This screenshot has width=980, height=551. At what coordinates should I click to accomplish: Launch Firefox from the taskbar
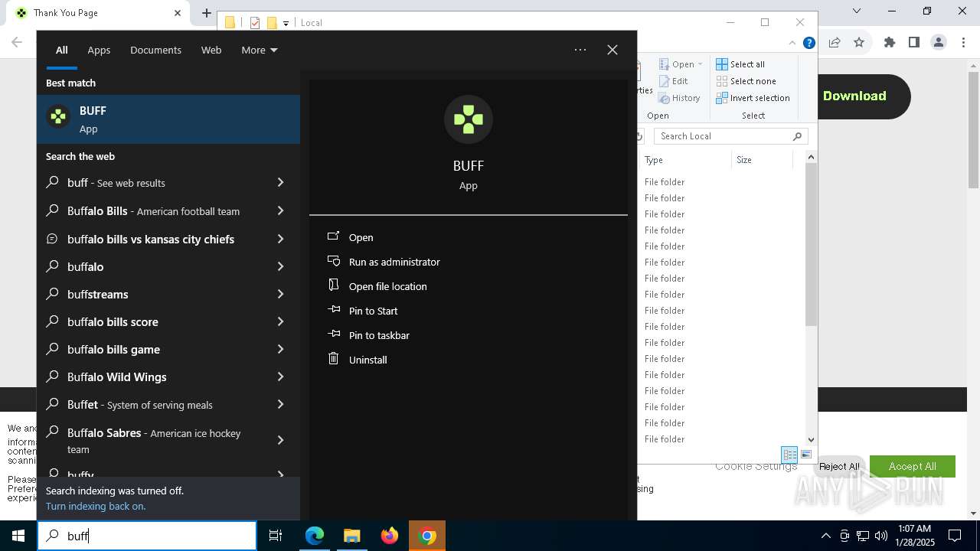pos(390,536)
